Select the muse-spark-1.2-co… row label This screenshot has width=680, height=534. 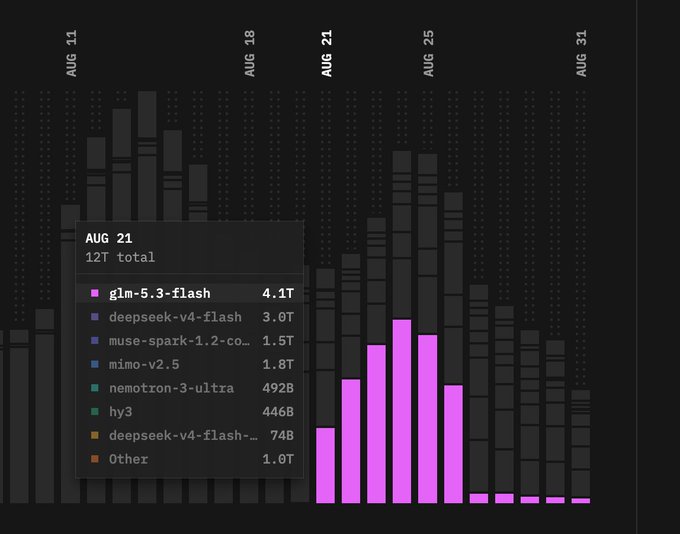click(180, 341)
